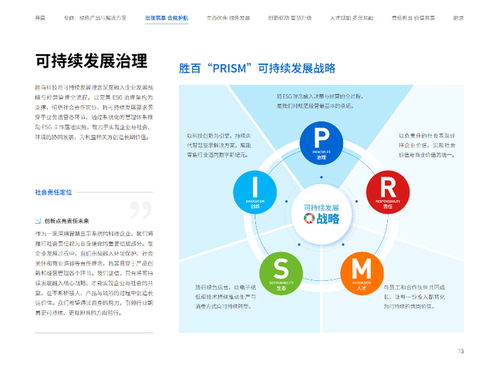Open the last top navigation tab 附录
Image resolution: width=499 pixels, height=368 pixels.
click(x=458, y=18)
